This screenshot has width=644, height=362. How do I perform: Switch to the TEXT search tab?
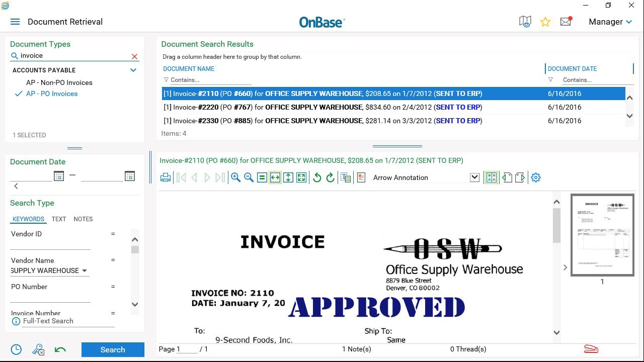[x=58, y=219]
